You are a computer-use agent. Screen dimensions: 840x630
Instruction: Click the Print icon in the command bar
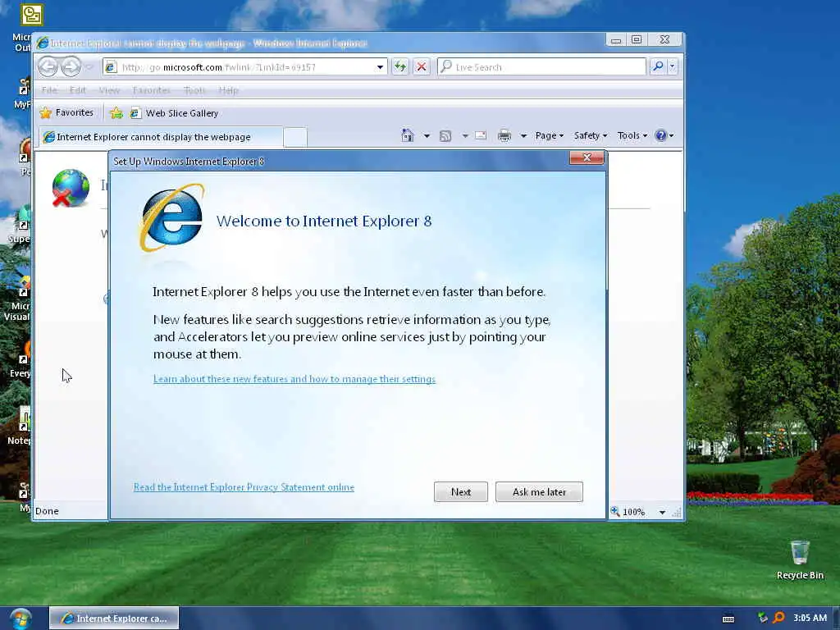504,135
